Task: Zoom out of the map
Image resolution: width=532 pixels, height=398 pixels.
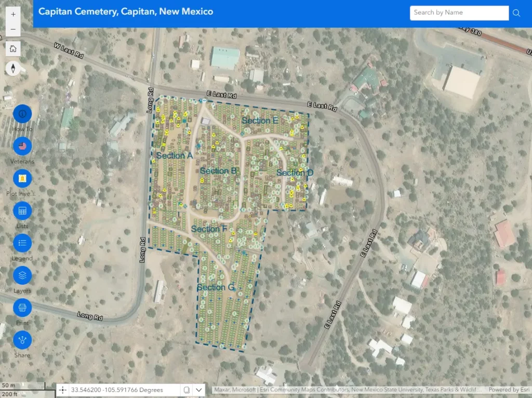Action: [13, 30]
